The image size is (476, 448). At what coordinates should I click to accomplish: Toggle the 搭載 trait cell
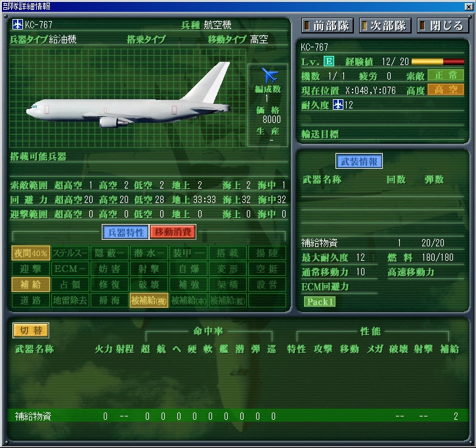[x=228, y=253]
